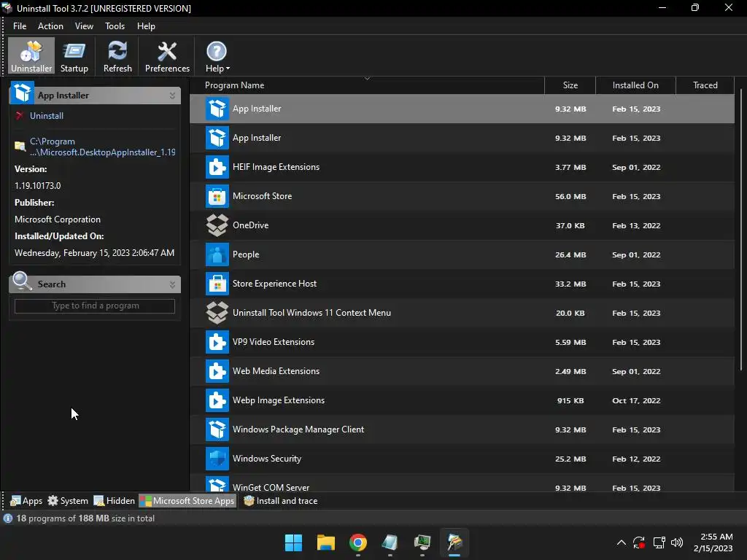The width and height of the screenshot is (747, 560).
Task: Switch to the Startup manager
Action: click(74, 56)
